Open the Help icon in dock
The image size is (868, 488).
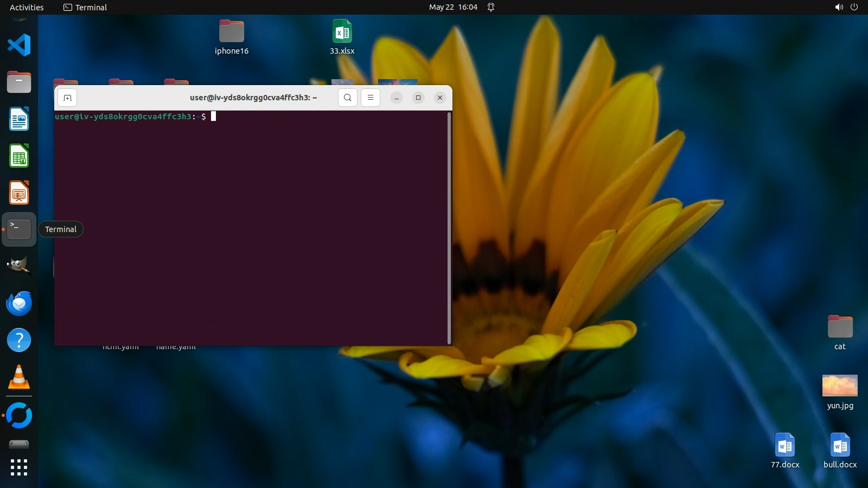pos(19,341)
